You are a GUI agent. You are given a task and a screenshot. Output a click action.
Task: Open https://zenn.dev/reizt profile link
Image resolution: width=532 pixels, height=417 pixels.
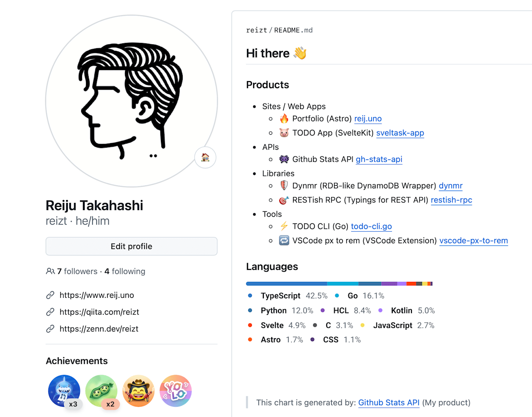99,329
